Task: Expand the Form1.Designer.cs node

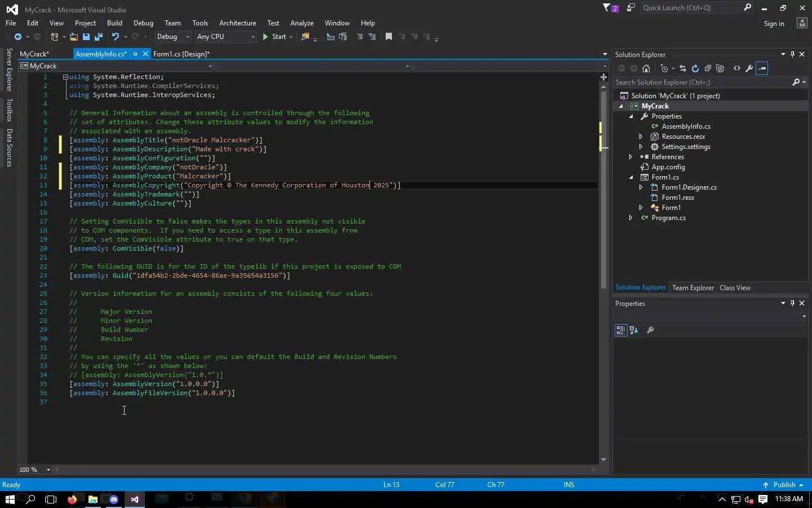Action: coord(641,187)
